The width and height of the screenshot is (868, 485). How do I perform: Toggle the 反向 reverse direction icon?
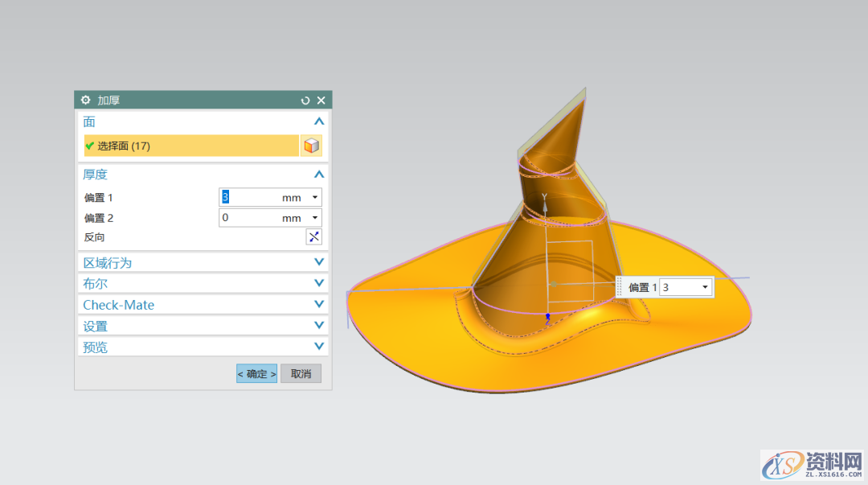[313, 236]
